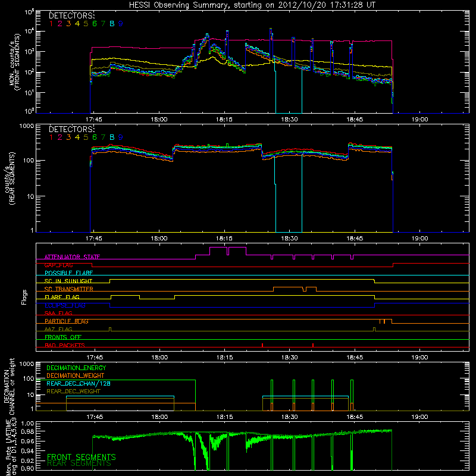Click the FRONT SEGMENTS livetime legend text

(x=82, y=457)
